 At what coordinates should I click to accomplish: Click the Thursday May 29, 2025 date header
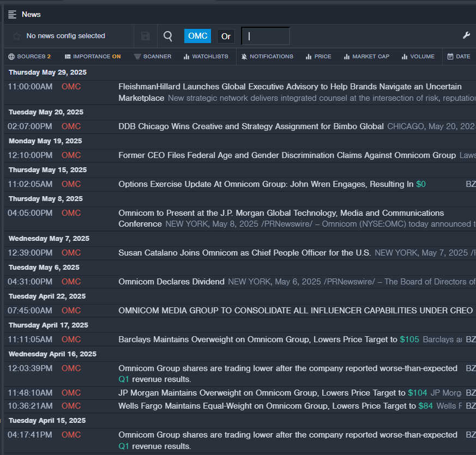pos(47,72)
